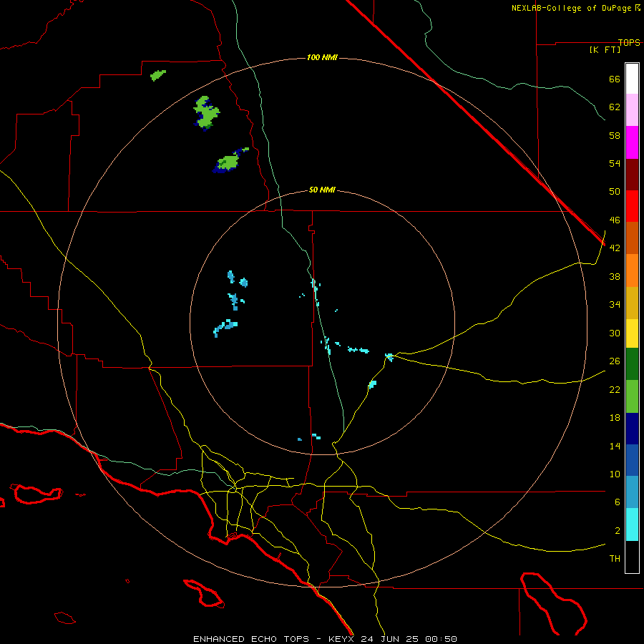
Task: Click the "TOPS" legend title
Action: (x=629, y=42)
